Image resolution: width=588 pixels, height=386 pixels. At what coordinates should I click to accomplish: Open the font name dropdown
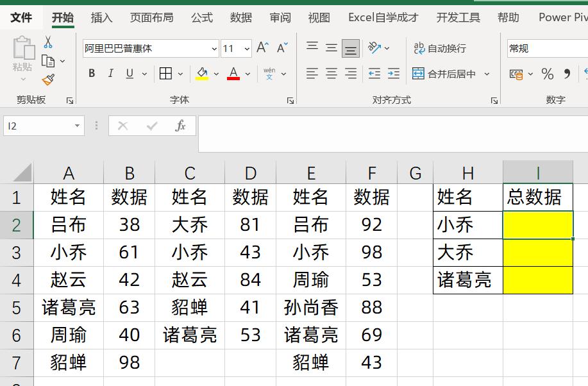214,49
